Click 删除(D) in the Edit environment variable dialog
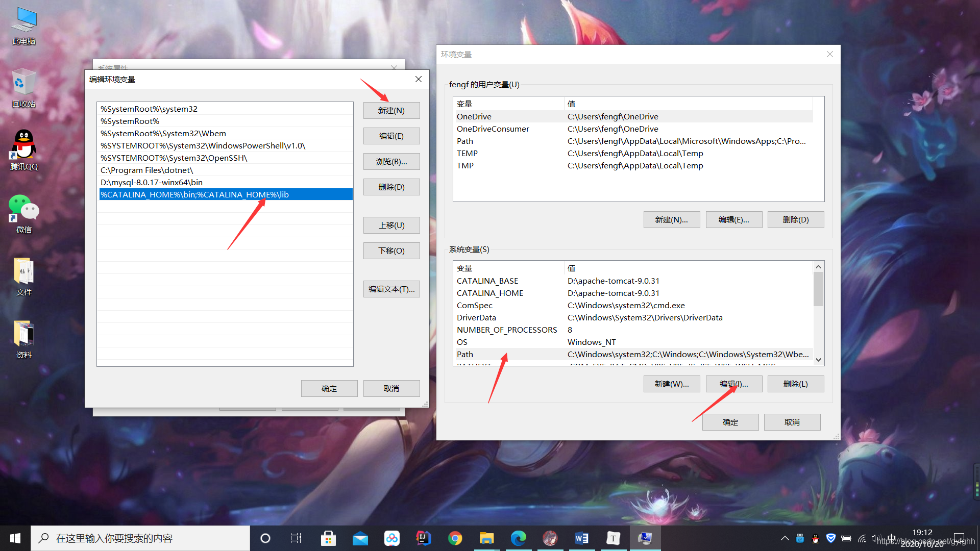The image size is (980, 551). [x=391, y=187]
